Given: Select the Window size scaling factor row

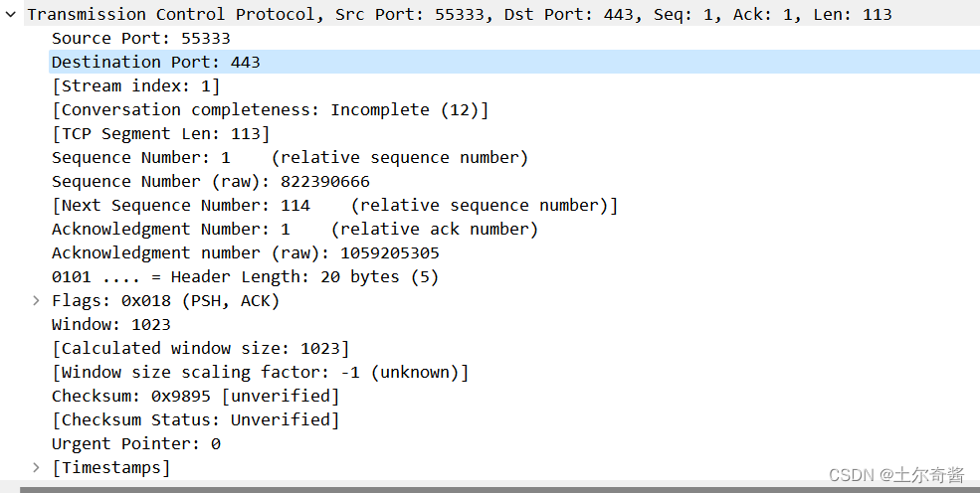Looking at the screenshot, I should (x=260, y=372).
